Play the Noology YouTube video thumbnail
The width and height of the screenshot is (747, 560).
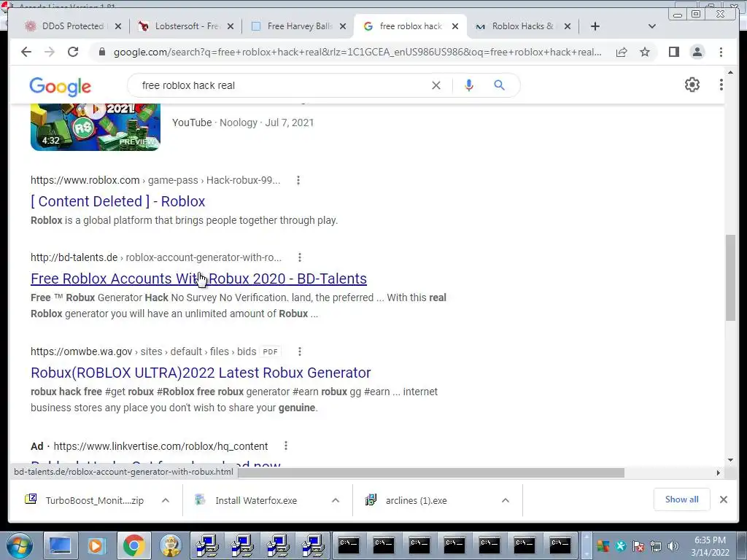[x=96, y=127]
